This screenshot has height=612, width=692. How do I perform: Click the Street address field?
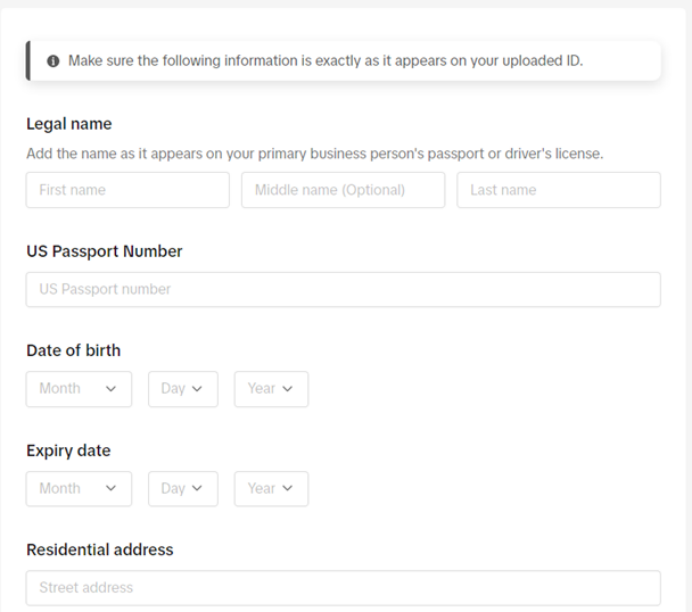[343, 588]
